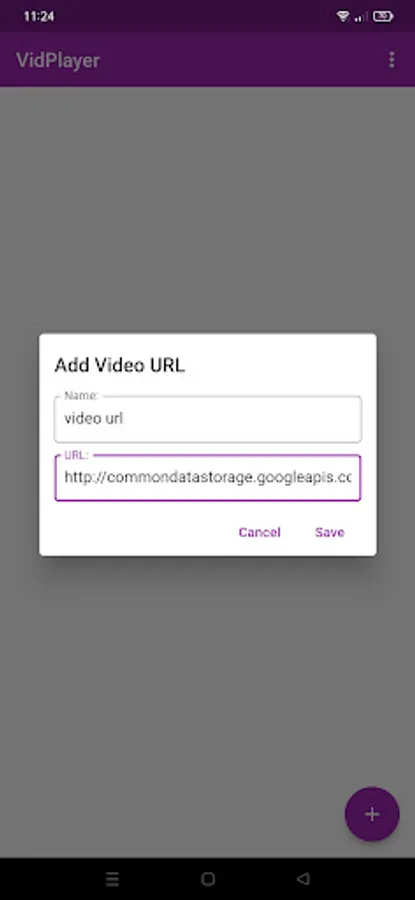The width and height of the screenshot is (415, 900).
Task: Click into the URL input field
Action: [x=208, y=478]
